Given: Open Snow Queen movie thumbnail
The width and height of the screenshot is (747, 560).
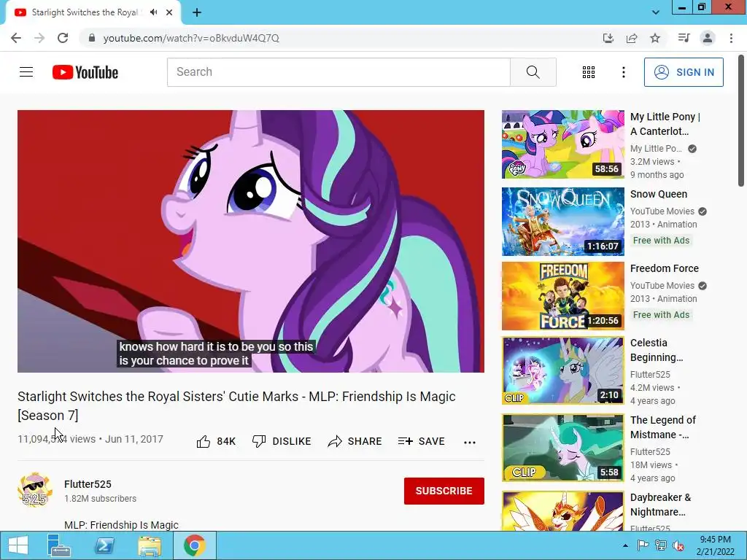Looking at the screenshot, I should pos(562,222).
